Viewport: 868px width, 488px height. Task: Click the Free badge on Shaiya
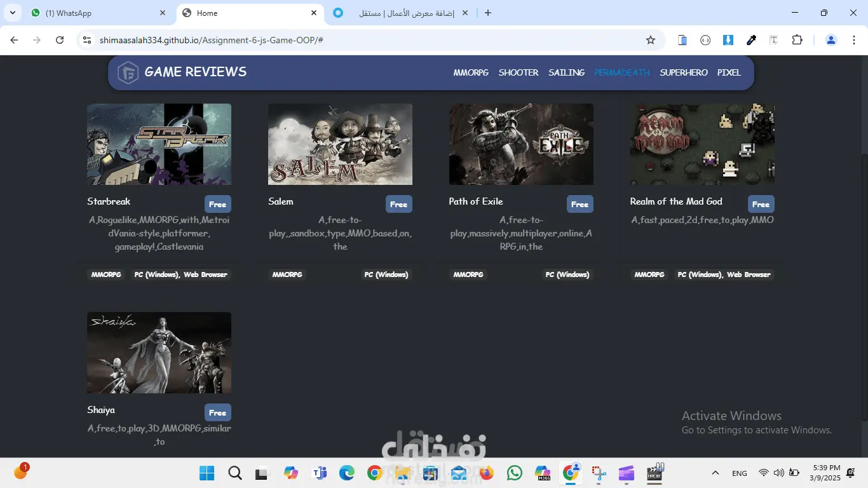point(218,412)
